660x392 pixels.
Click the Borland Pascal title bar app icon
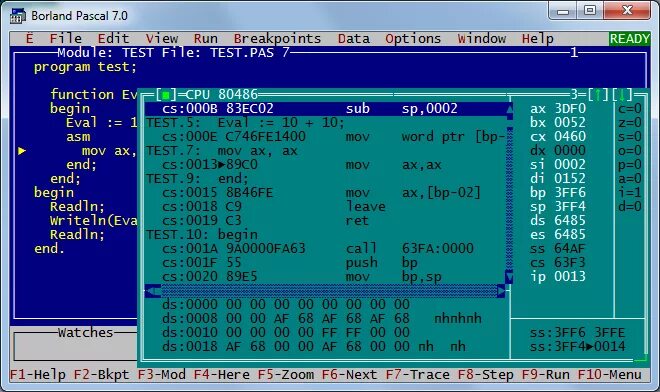coord(18,16)
